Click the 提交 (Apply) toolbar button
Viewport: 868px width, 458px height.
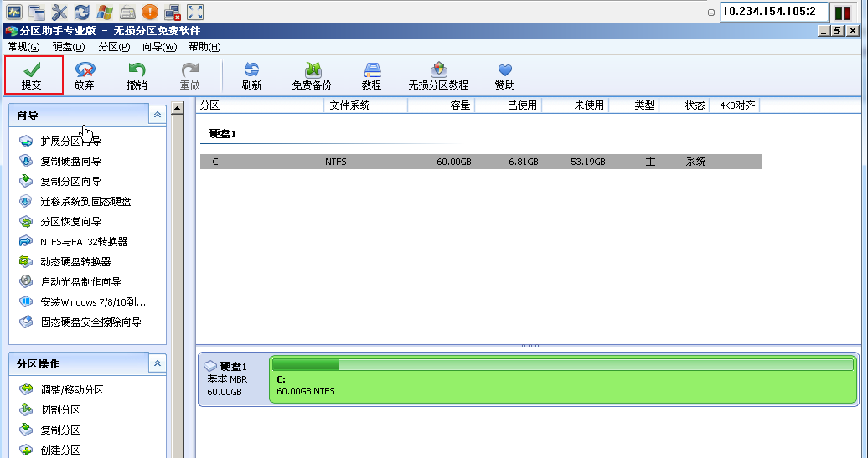pos(33,75)
